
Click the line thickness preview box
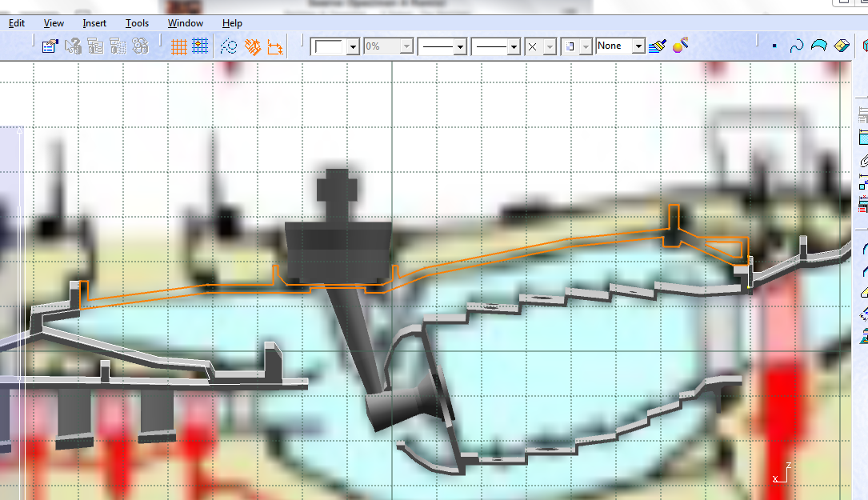click(436, 46)
